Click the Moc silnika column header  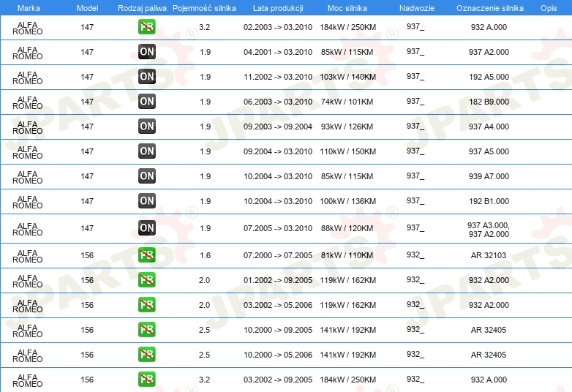347,8
